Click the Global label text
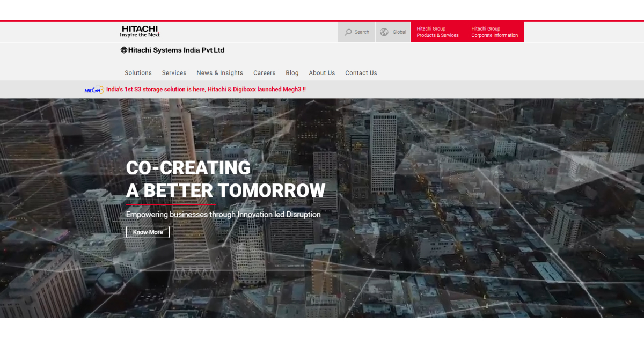The width and height of the screenshot is (644, 338). pos(399,32)
